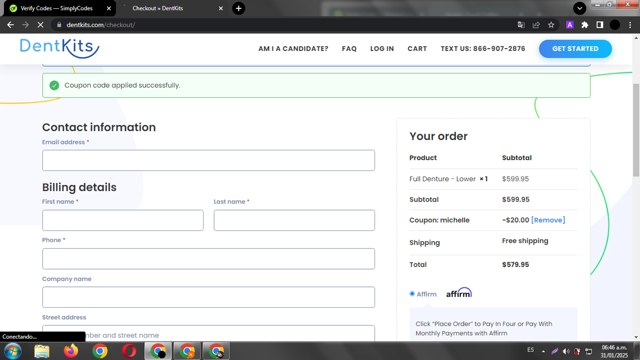Focus the Phone field
This screenshot has width=640, height=360.
click(208, 259)
